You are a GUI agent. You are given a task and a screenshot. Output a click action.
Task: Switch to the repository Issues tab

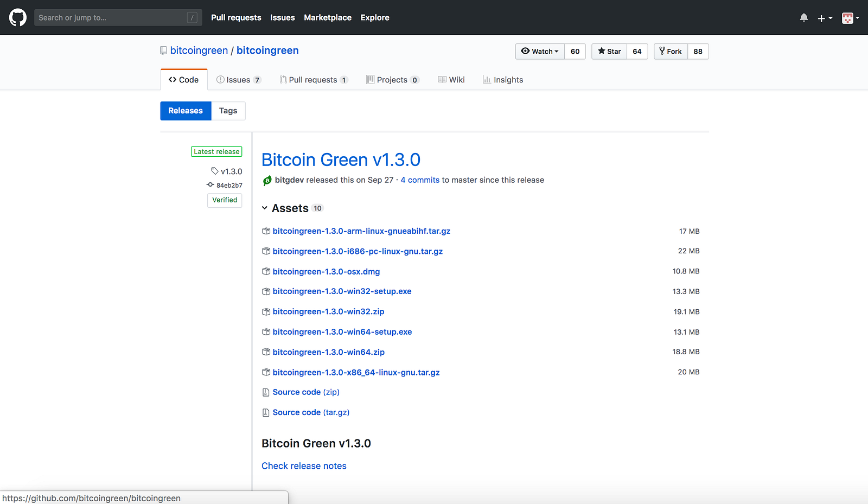(x=239, y=80)
